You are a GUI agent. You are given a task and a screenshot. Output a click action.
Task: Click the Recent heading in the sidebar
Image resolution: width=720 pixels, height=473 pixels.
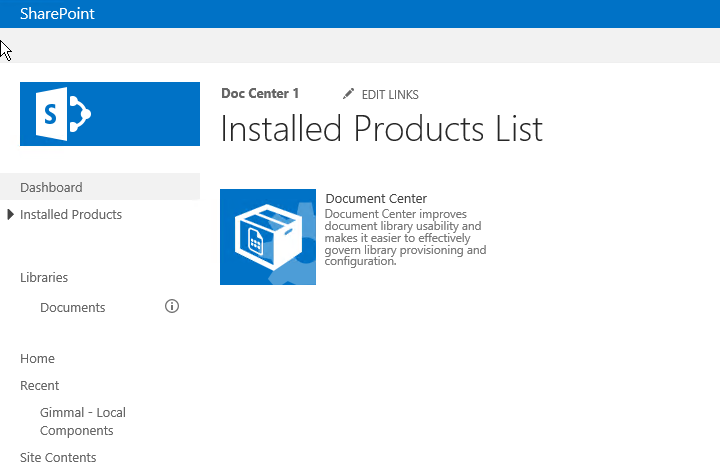coord(39,385)
